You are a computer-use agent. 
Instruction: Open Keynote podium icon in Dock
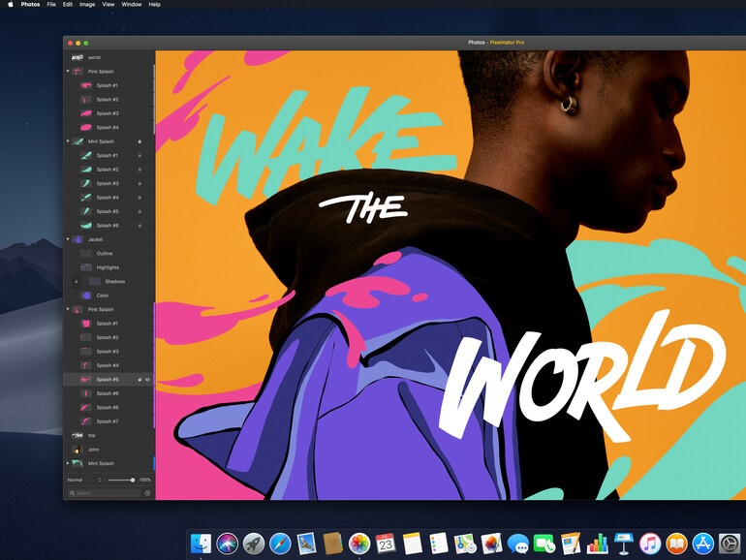coord(623,544)
